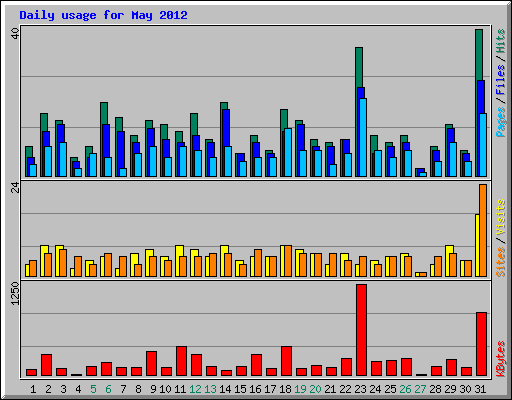Screen dimensions: 512x400
Task: Click the orange Sites bar for day 31
Action: coord(483,230)
